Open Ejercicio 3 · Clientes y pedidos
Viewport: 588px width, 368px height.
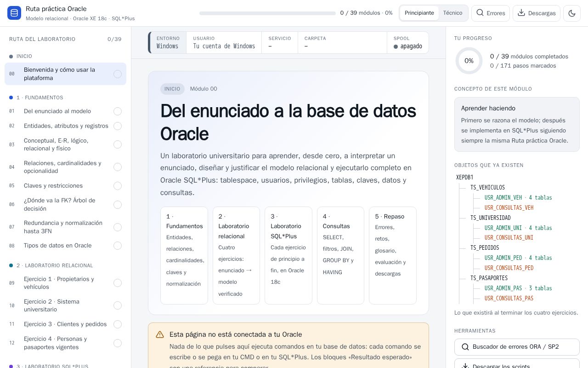coord(65,324)
